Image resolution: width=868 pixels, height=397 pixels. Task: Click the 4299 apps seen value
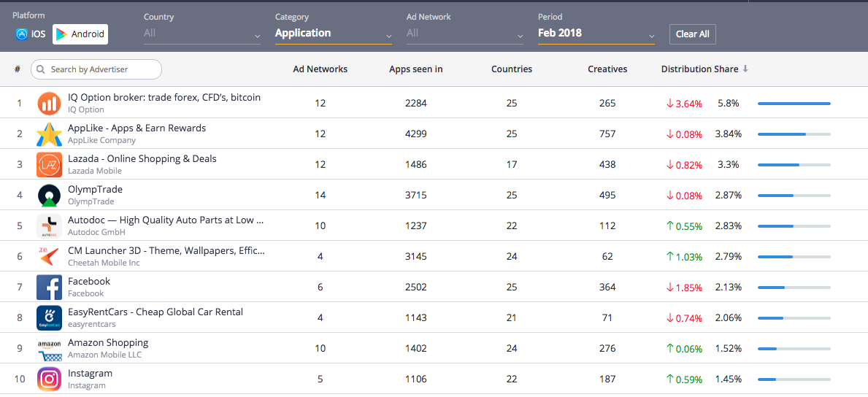pyautogui.click(x=415, y=134)
